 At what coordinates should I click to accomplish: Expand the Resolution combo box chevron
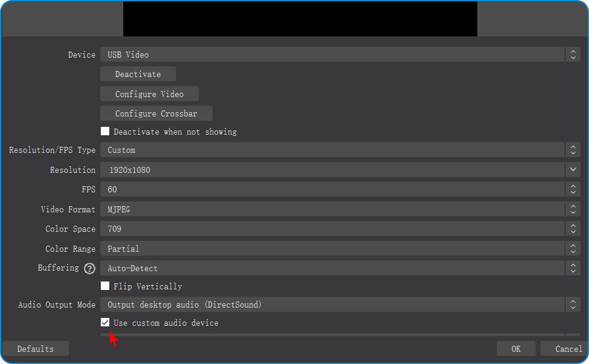pos(573,170)
